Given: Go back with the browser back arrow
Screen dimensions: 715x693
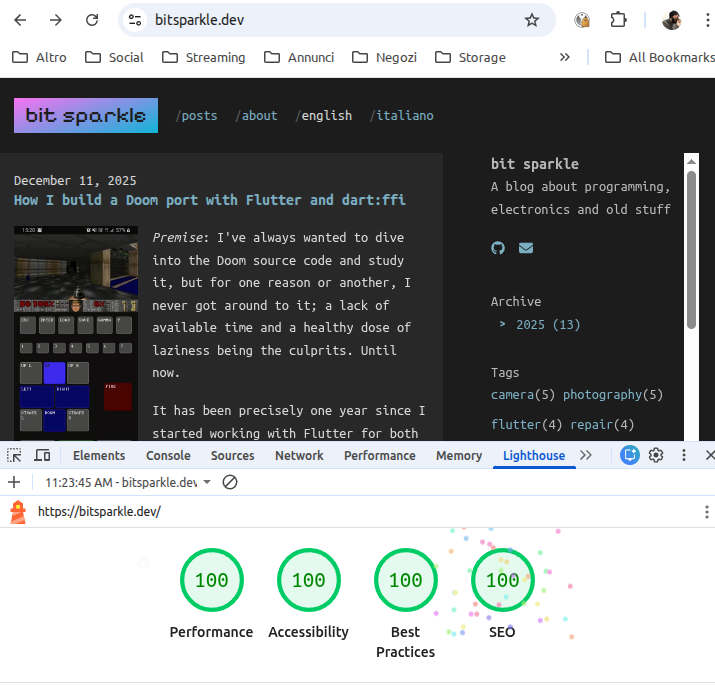Looking at the screenshot, I should point(20,20).
